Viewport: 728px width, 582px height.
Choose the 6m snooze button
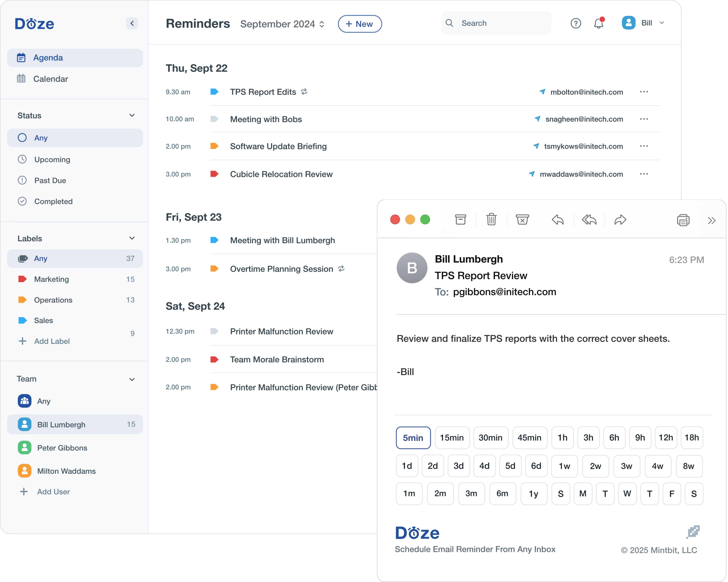point(502,494)
